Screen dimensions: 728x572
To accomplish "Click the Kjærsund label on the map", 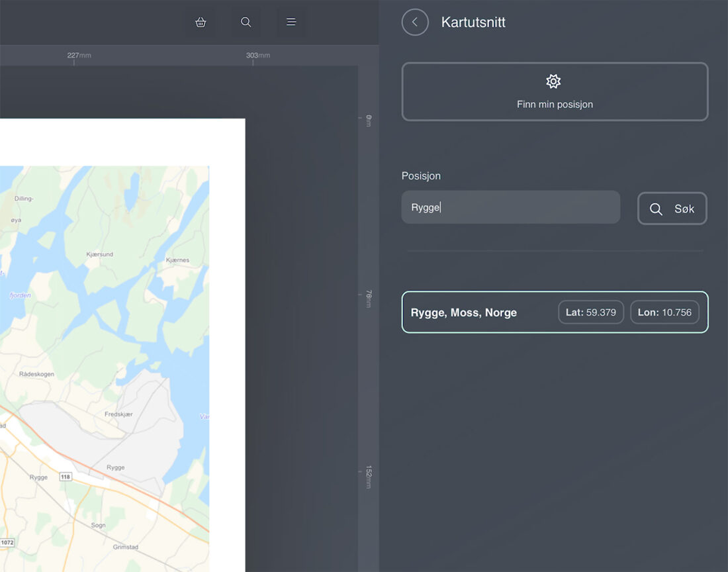I will pos(99,254).
